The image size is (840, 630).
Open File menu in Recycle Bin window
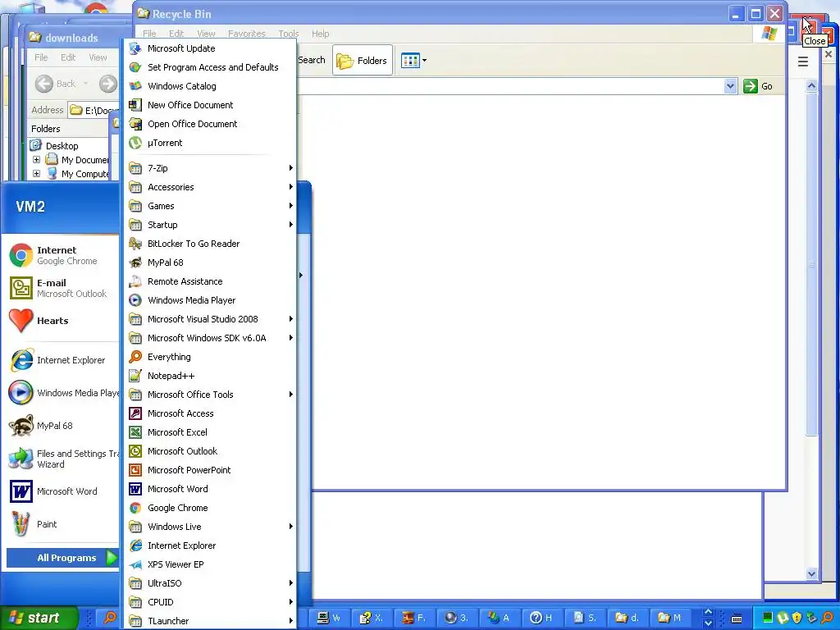(149, 33)
